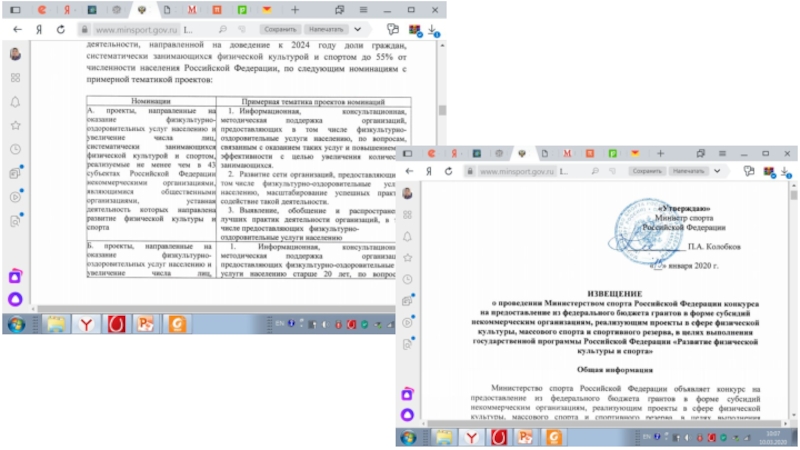This screenshot has height=450, width=800.
Task: Switch to Gmail tab in table document window
Action: [192, 10]
